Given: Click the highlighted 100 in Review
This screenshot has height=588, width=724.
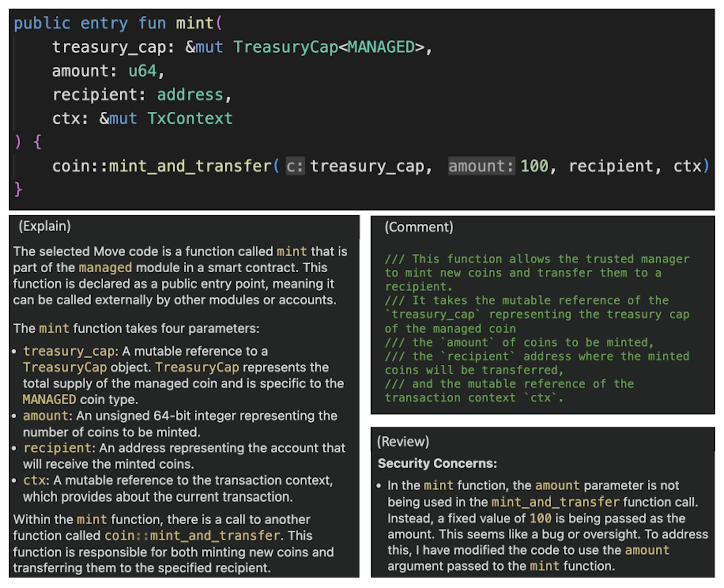Looking at the screenshot, I should pos(540,518).
